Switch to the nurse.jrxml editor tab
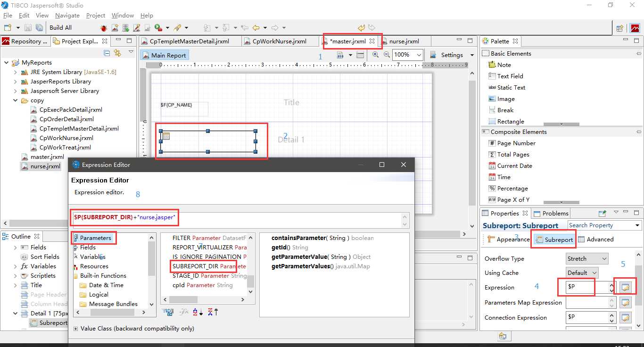The width and height of the screenshot is (644, 347). coord(404,41)
